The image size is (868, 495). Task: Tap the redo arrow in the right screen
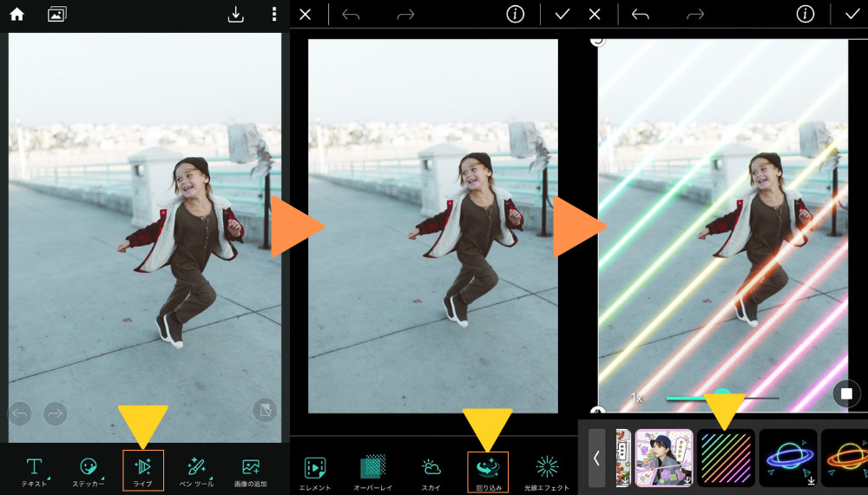point(694,15)
